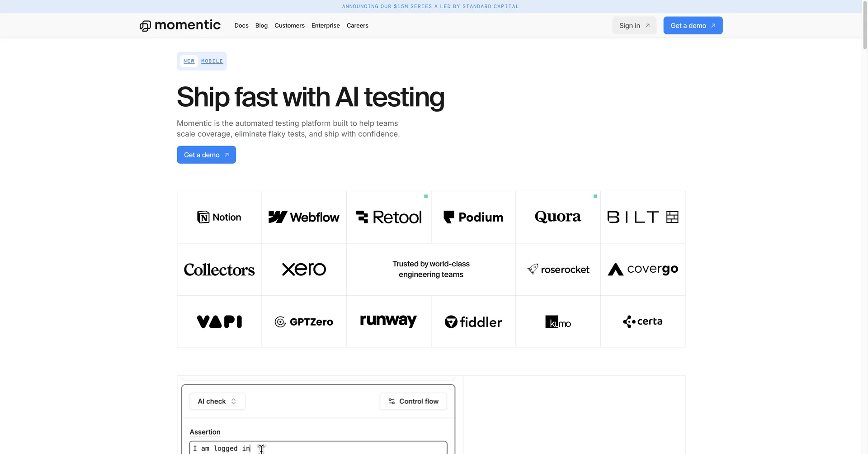The height and width of the screenshot is (454, 868).
Task: Open the Series A announcement banner
Action: (x=430, y=6)
